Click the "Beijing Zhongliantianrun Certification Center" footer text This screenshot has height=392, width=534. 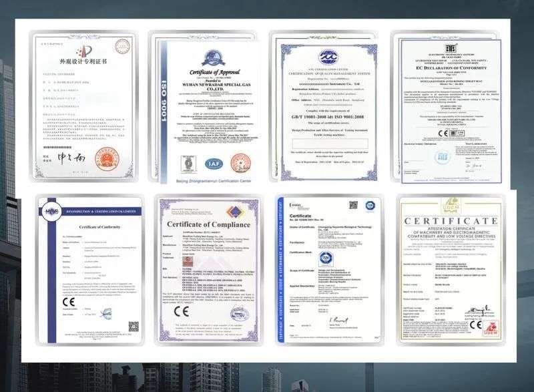point(207,163)
